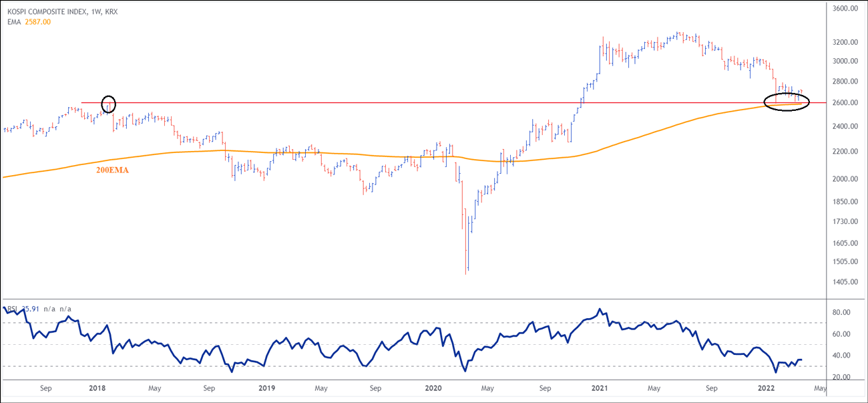Select the EMA 2587.00 indicator label
Image resolution: width=868 pixels, height=403 pixels.
27,22
